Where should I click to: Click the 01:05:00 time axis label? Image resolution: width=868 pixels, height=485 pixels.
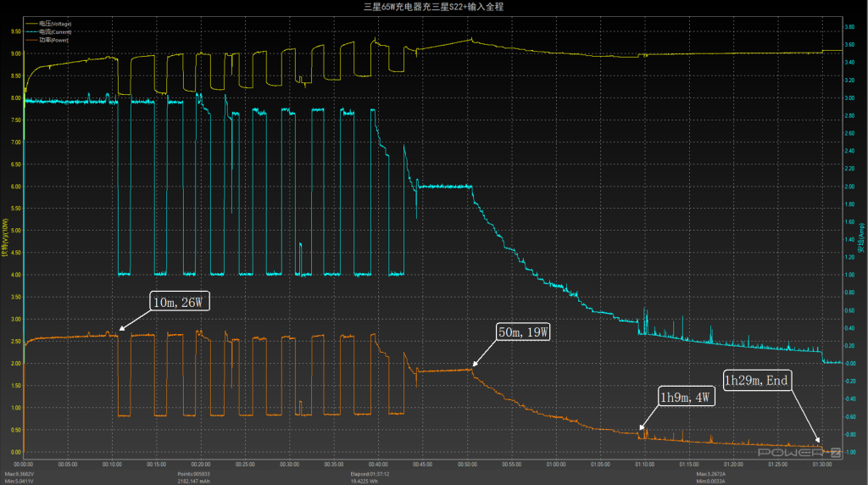click(600, 465)
